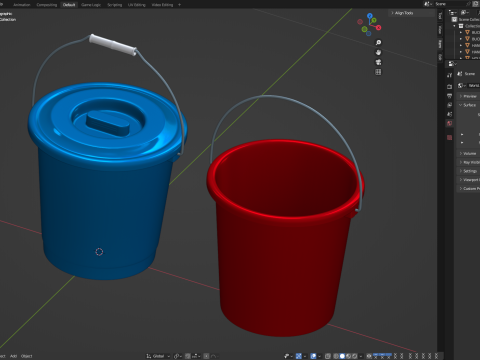Click the scene browse icon in top bar
This screenshot has width=480, height=360.
click(x=427, y=4)
